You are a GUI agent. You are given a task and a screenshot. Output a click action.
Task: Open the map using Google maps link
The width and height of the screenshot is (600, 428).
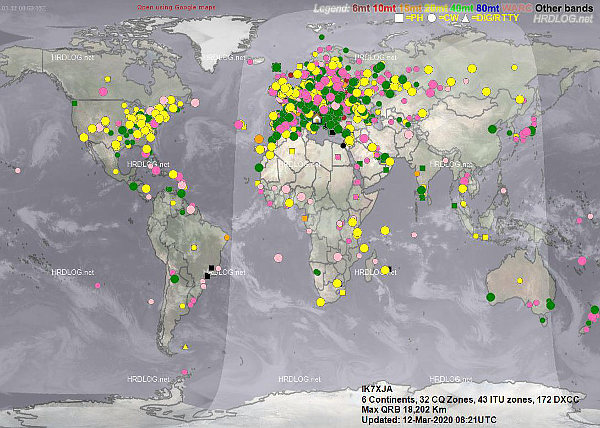point(176,7)
